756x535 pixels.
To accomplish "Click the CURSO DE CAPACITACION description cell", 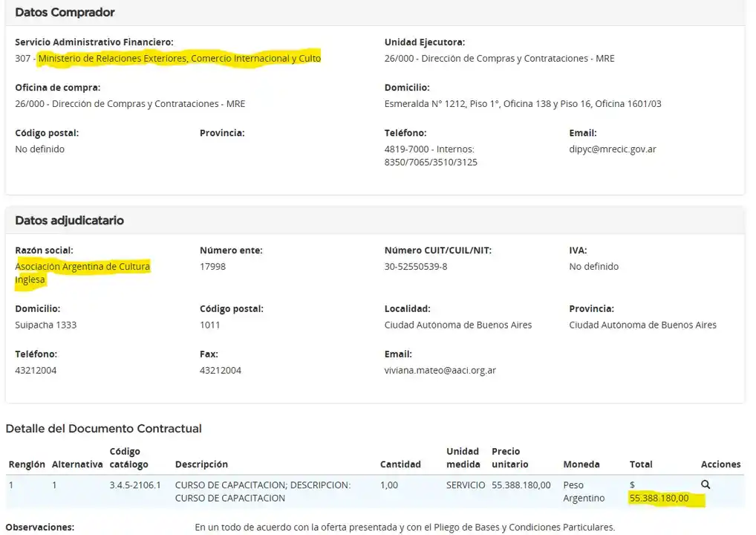I will point(262,491).
